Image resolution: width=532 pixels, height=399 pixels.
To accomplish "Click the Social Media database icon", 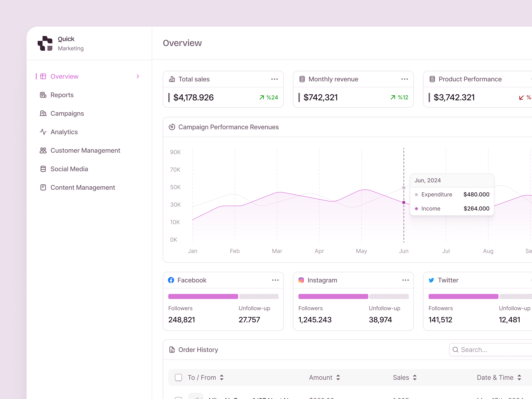I will (43, 169).
